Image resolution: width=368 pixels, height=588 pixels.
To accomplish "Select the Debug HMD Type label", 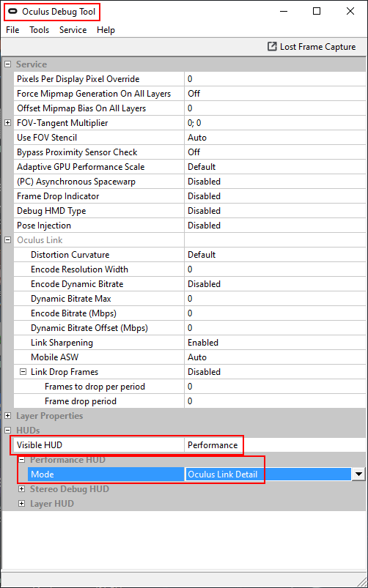I will (x=51, y=211).
